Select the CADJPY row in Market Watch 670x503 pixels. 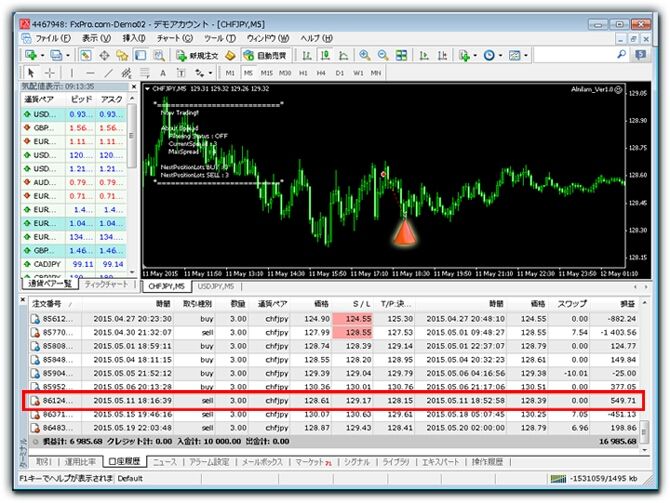click(74, 264)
